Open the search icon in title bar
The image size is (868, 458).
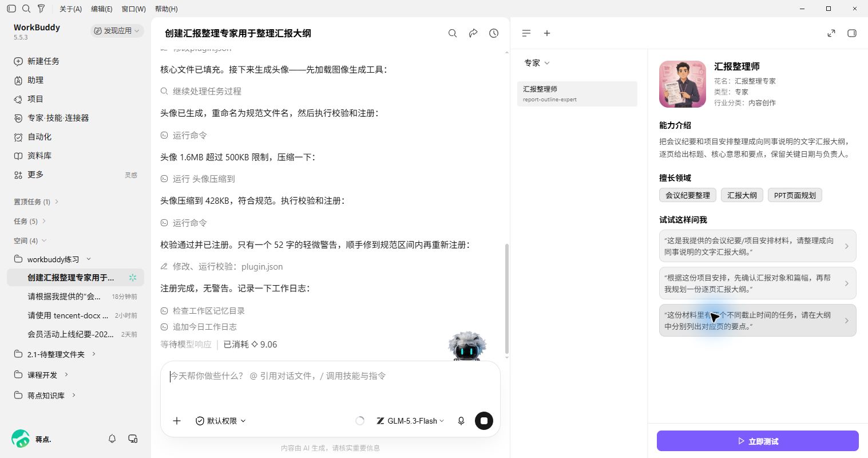(26, 9)
